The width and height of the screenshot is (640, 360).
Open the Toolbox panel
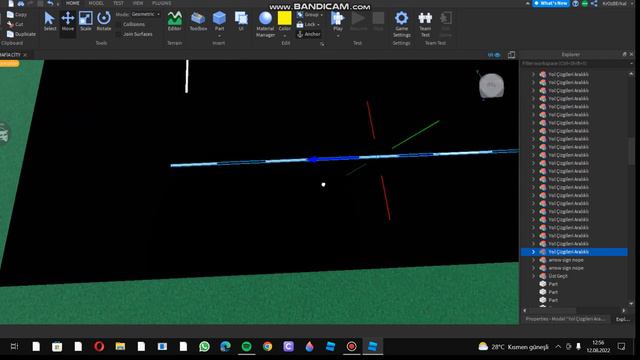[x=198, y=21]
